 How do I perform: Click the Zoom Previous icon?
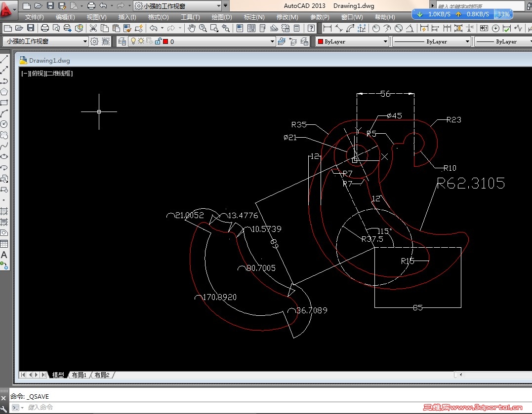pos(226,28)
